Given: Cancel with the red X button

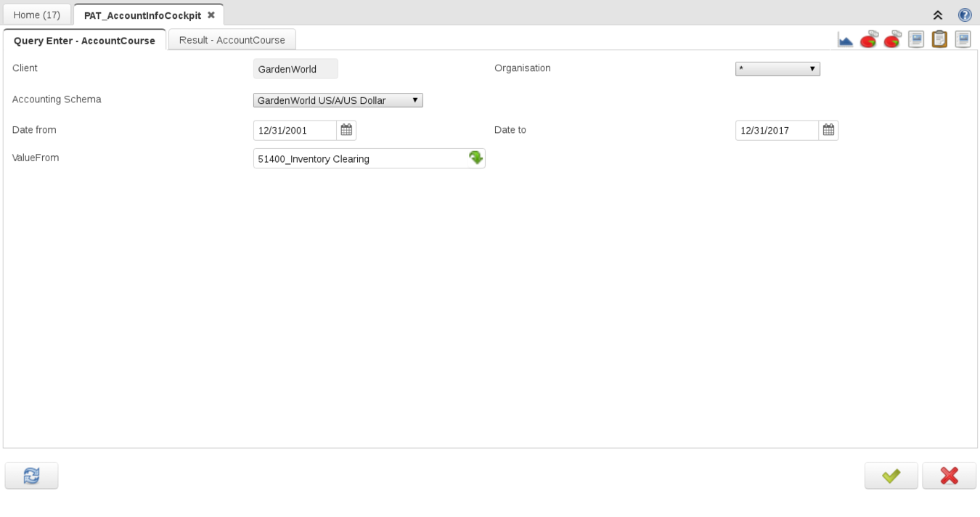Looking at the screenshot, I should 949,476.
